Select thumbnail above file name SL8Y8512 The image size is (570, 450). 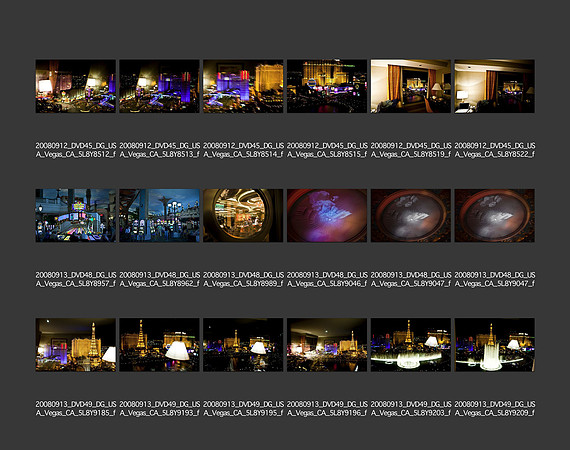[x=76, y=86]
